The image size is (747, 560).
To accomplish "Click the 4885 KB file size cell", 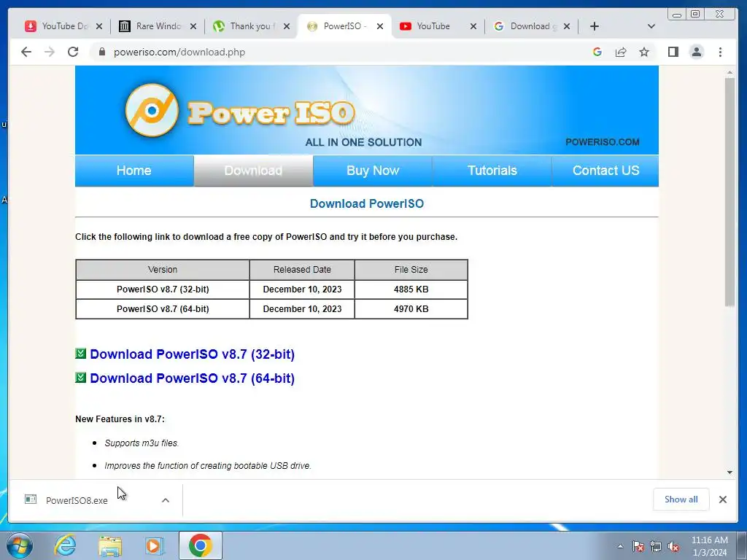I will pos(411,289).
